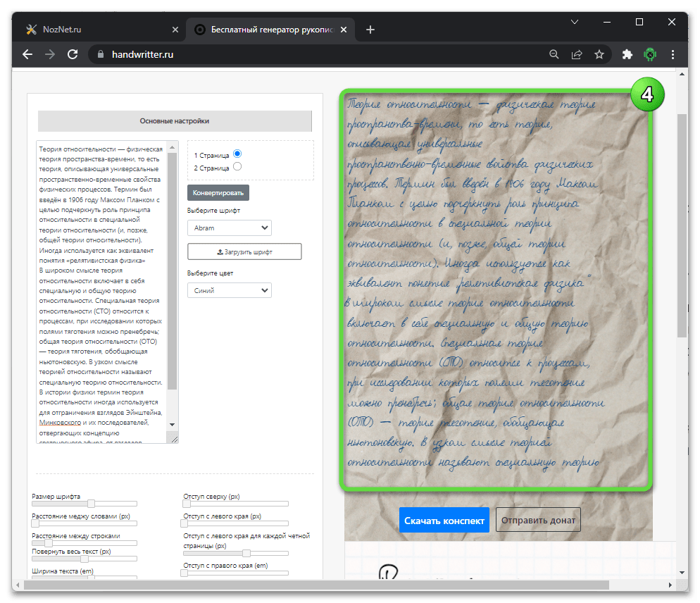
Task: Click the tab search chevron in title bar
Action: pyautogui.click(x=577, y=23)
